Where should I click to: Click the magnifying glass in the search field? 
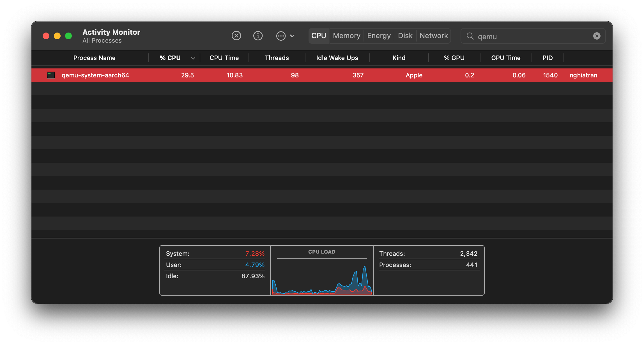click(x=470, y=36)
